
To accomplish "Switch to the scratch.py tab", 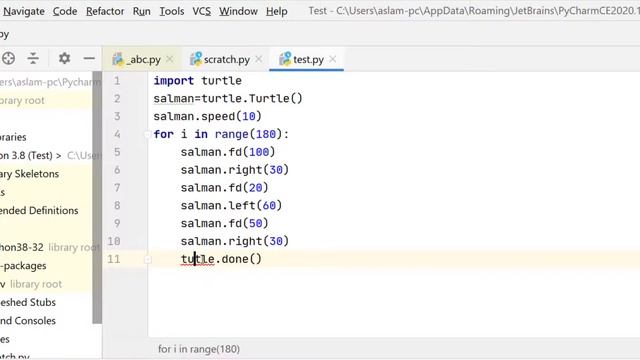I will pyautogui.click(x=227, y=60).
